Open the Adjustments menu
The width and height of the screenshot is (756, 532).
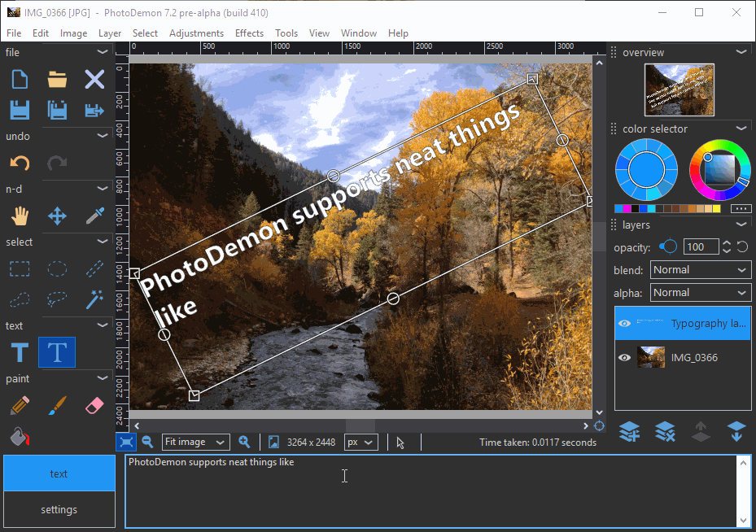(196, 33)
